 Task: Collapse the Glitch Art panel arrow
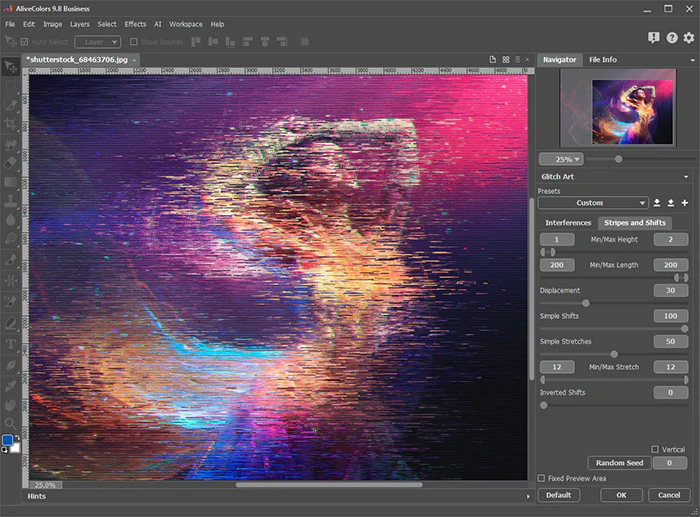tap(686, 177)
